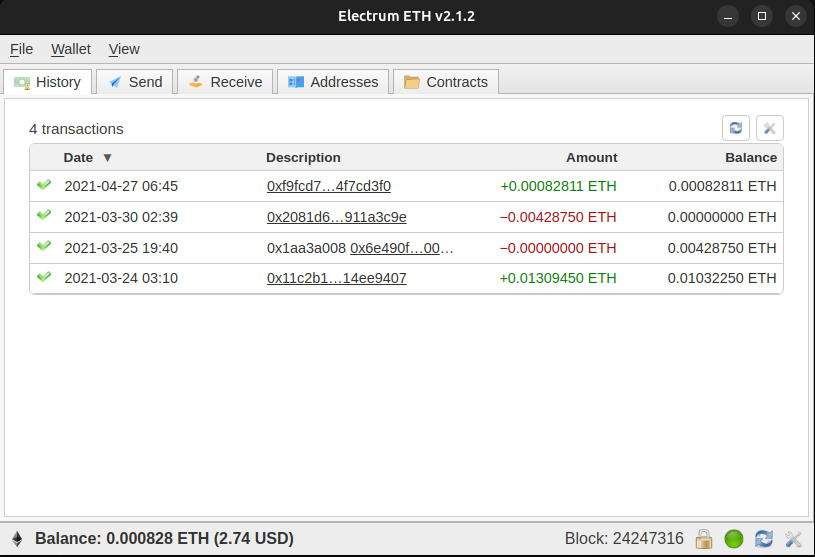Close the Electrum ETH window
Viewport: 815px width, 557px height.
pyautogui.click(x=796, y=16)
